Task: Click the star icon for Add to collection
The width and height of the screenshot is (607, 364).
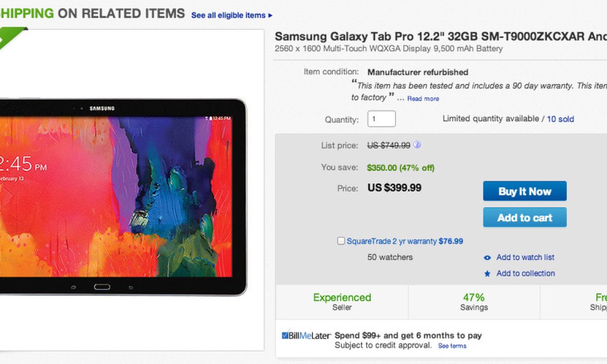Action: (x=487, y=274)
